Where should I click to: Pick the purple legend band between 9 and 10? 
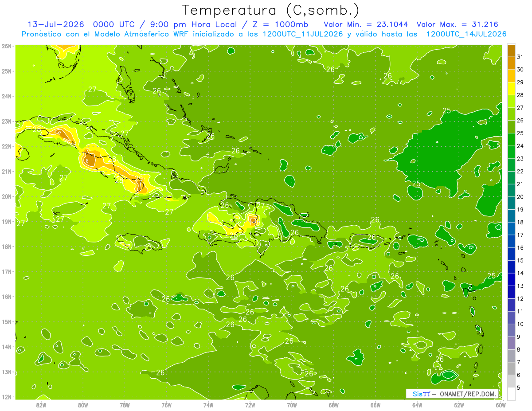pyautogui.click(x=511, y=330)
